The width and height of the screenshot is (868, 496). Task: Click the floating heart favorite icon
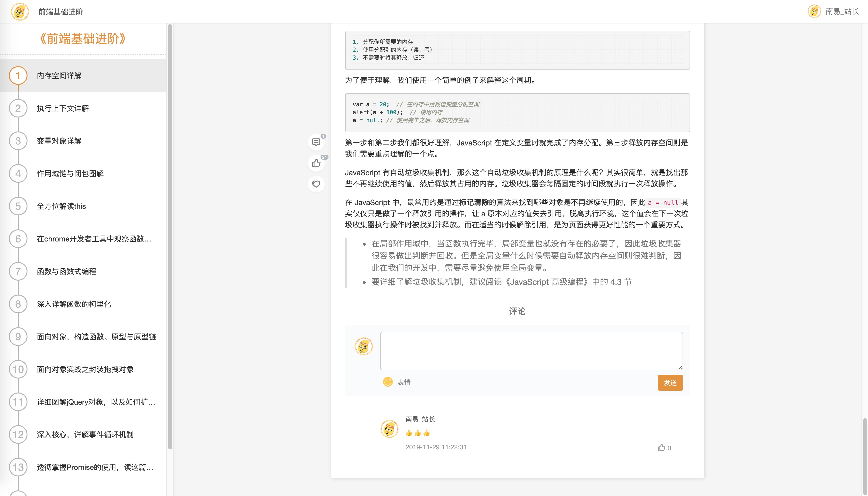coord(316,184)
